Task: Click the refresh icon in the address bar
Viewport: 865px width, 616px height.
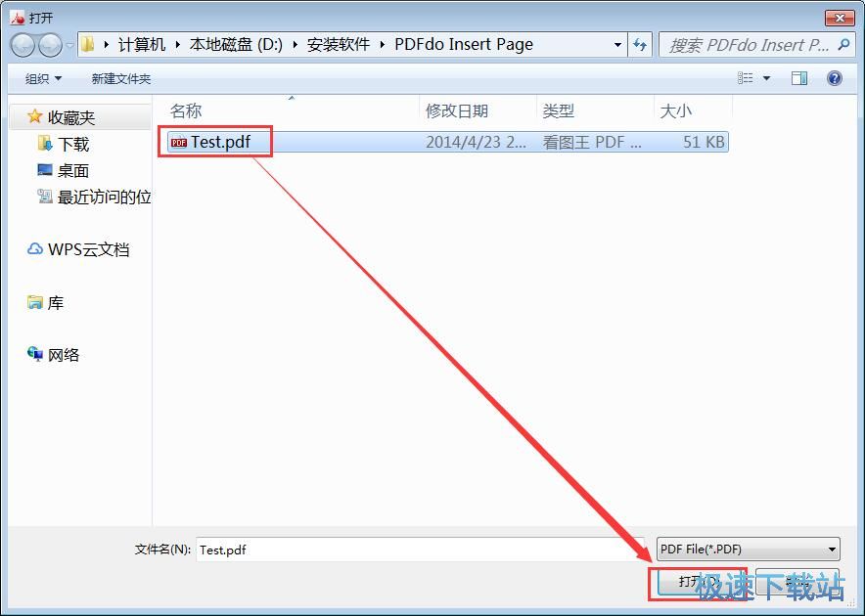Action: (x=640, y=44)
